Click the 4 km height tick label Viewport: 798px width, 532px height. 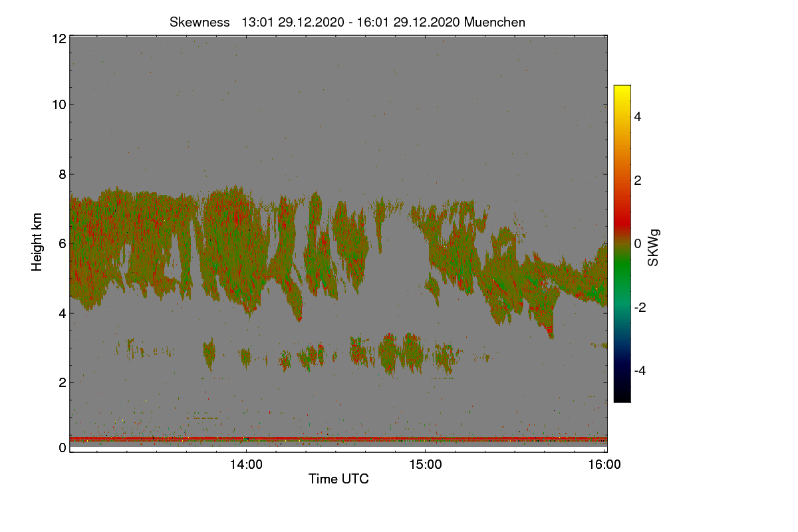[63, 313]
